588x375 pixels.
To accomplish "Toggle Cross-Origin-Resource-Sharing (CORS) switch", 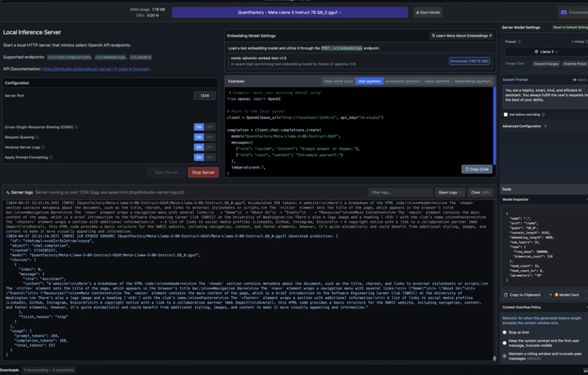I will coord(204,127).
